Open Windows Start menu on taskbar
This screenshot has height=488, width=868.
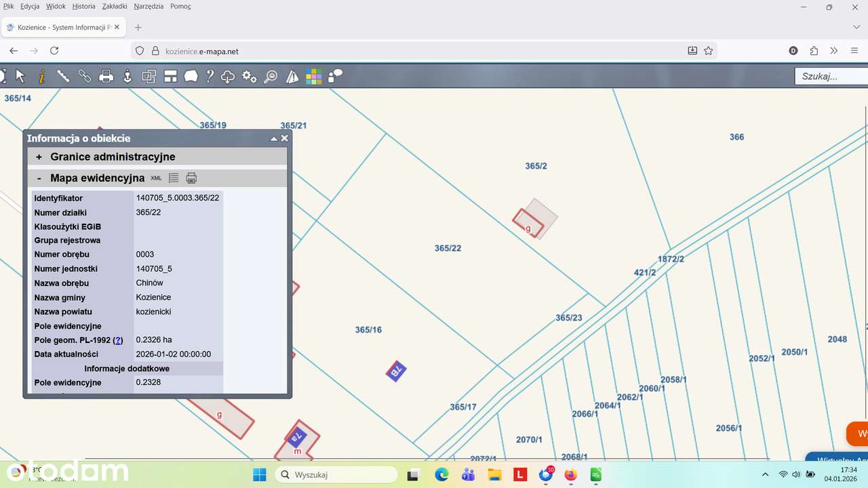click(x=260, y=474)
